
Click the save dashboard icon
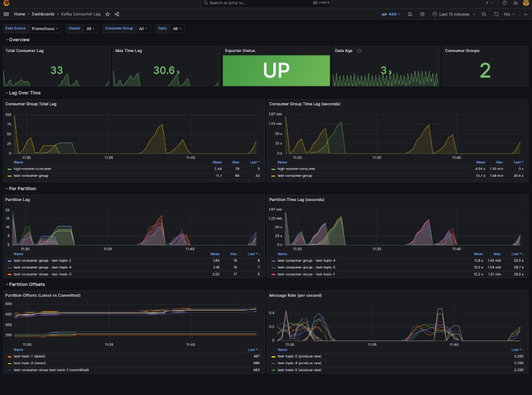410,14
